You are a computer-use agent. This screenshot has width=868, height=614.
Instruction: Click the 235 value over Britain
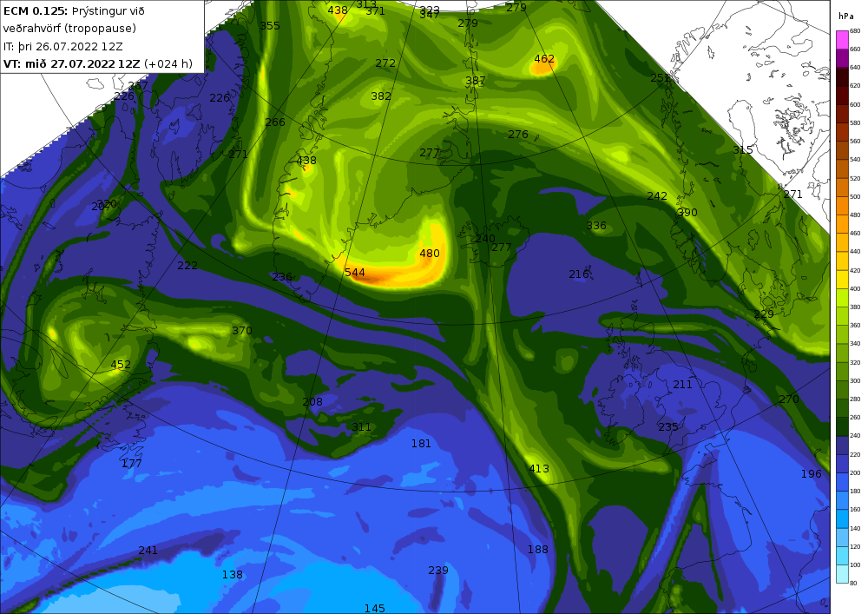pyautogui.click(x=668, y=427)
